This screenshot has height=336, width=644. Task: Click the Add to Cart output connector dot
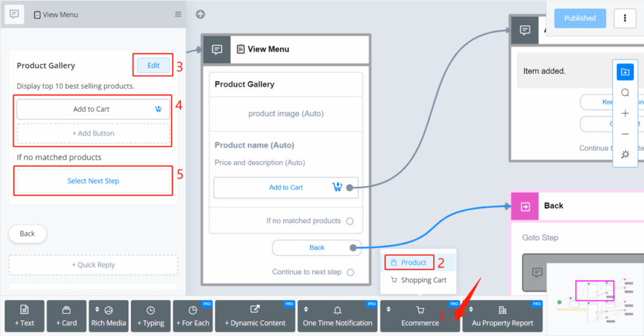tap(350, 188)
